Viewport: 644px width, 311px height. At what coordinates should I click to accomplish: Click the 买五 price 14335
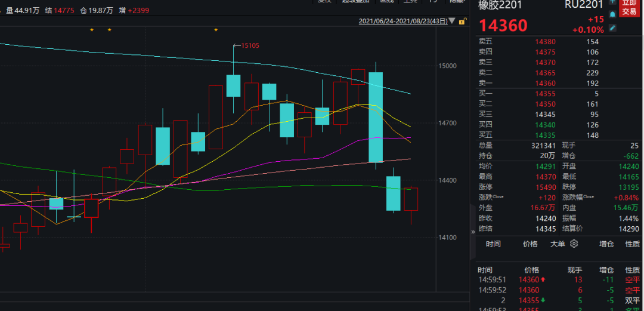546,136
